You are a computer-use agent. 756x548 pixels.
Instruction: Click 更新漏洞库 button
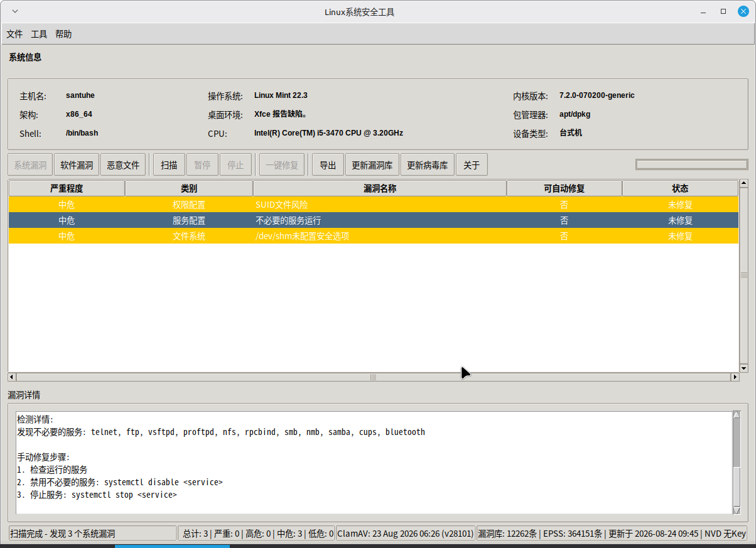(x=372, y=165)
